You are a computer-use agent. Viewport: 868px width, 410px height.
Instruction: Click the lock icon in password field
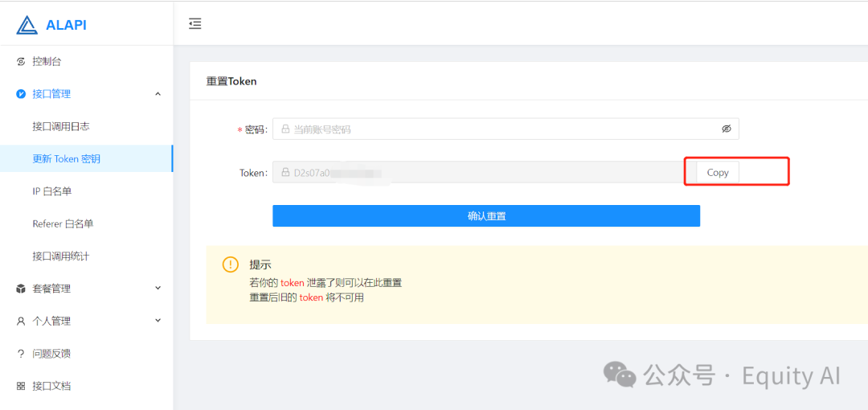[285, 129]
